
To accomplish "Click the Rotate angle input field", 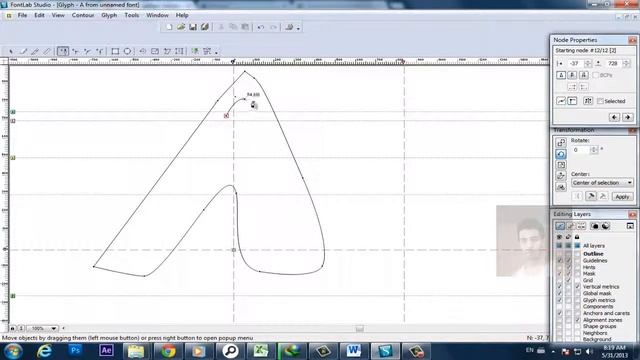I will click(x=580, y=150).
